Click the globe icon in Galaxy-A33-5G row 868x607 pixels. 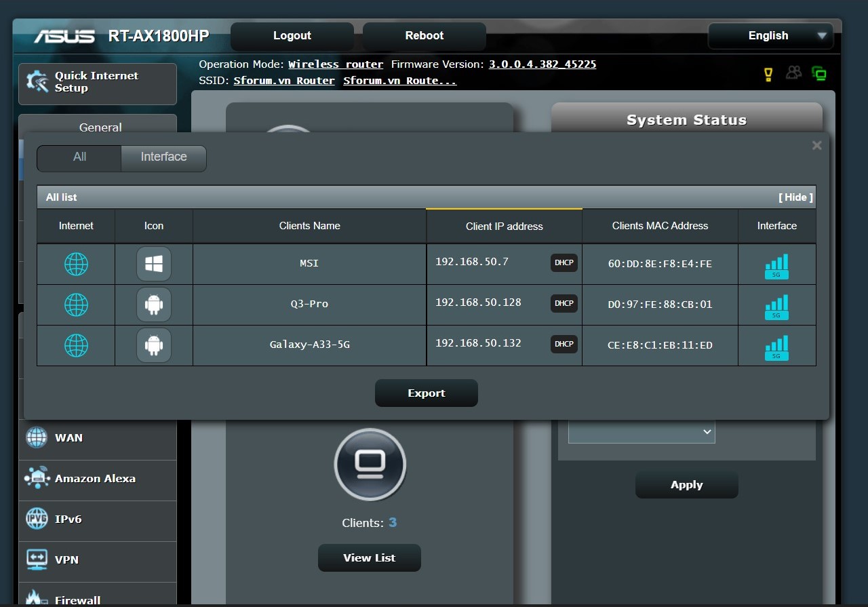point(76,345)
